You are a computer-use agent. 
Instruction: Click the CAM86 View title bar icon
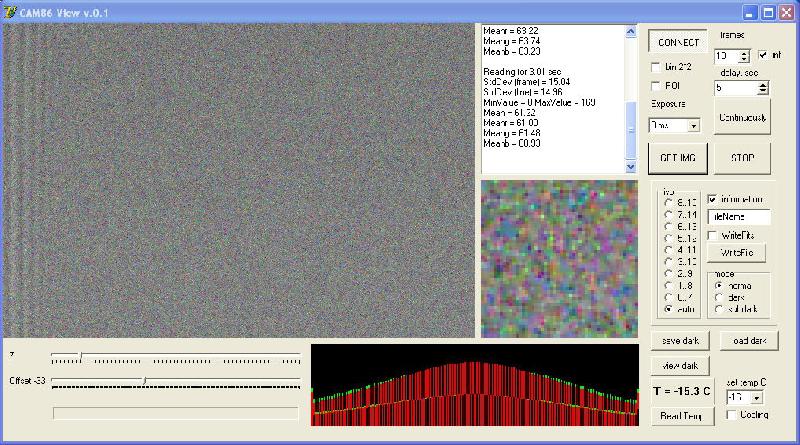click(x=10, y=12)
